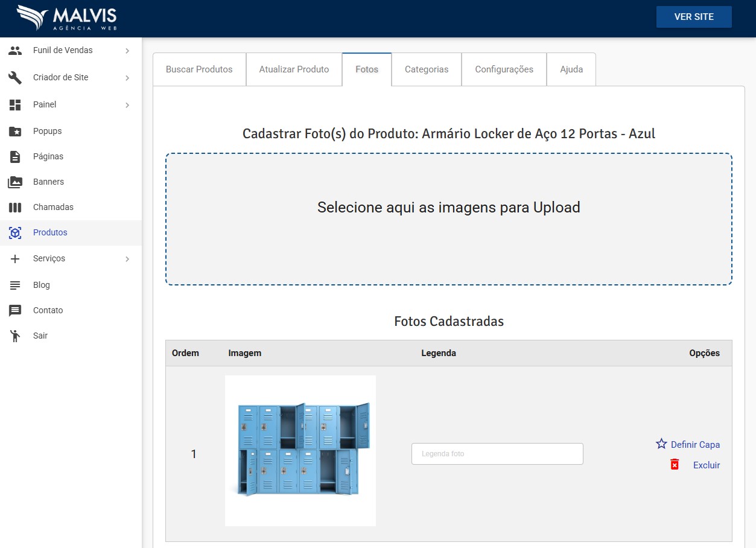Go to Popups in the sidebar

[71, 131]
